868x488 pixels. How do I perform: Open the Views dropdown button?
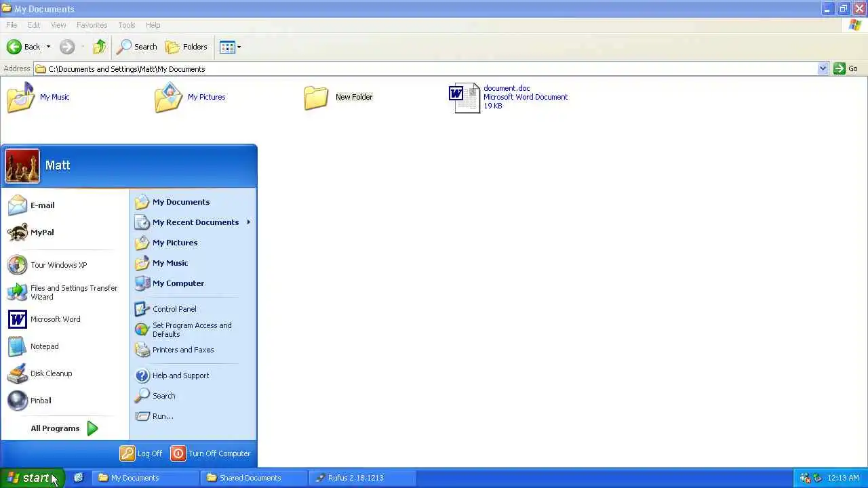pyautogui.click(x=230, y=47)
